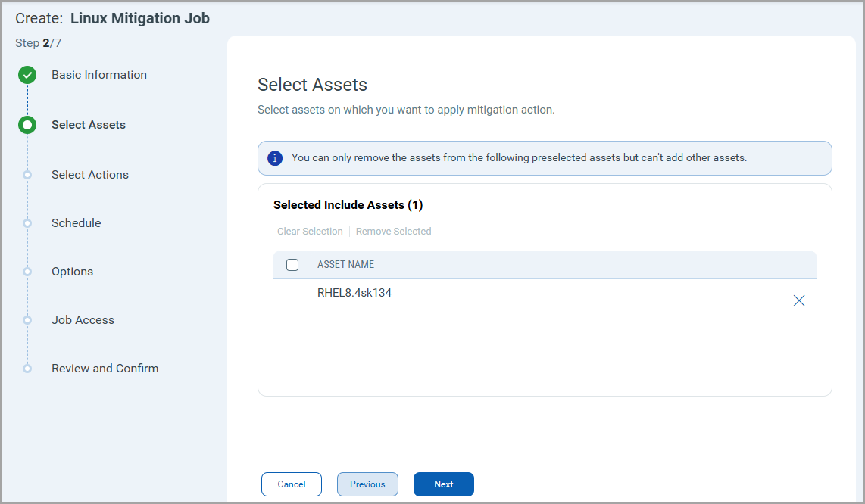The image size is (865, 504).
Task: Click the Review and Confirm step dot
Action: (27, 369)
